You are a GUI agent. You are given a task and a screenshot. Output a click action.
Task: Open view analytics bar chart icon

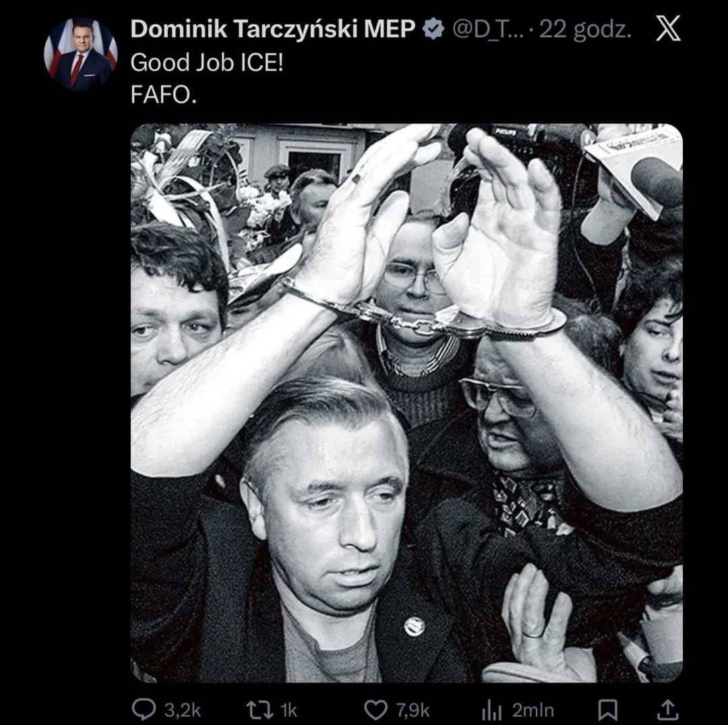tap(491, 710)
